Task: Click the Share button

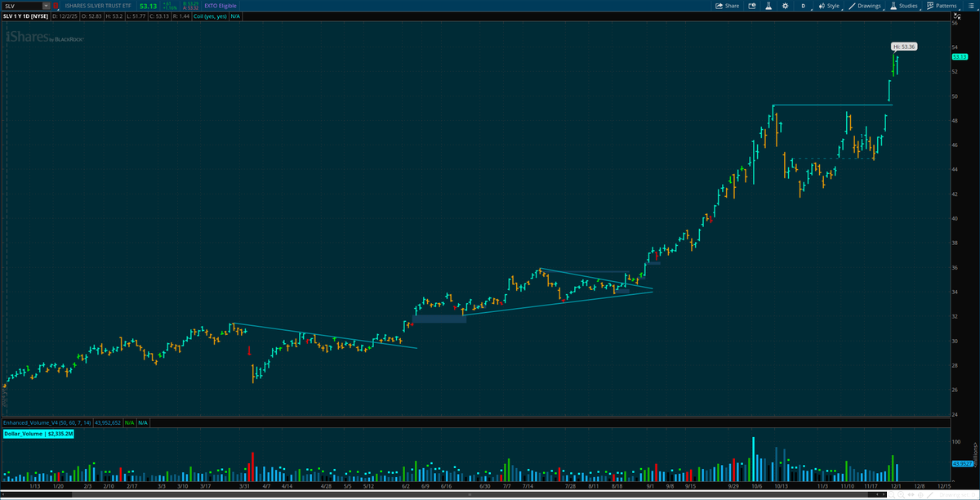Action: 727,6
